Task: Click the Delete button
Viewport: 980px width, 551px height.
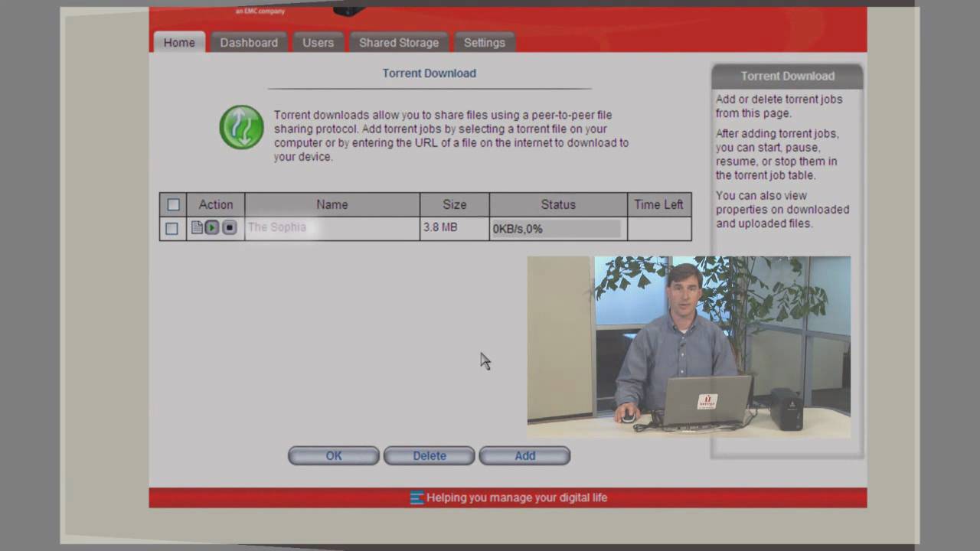Action: (x=430, y=455)
